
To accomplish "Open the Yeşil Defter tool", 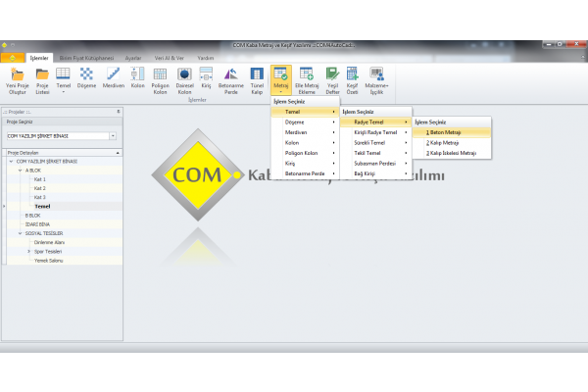I will coord(332,80).
